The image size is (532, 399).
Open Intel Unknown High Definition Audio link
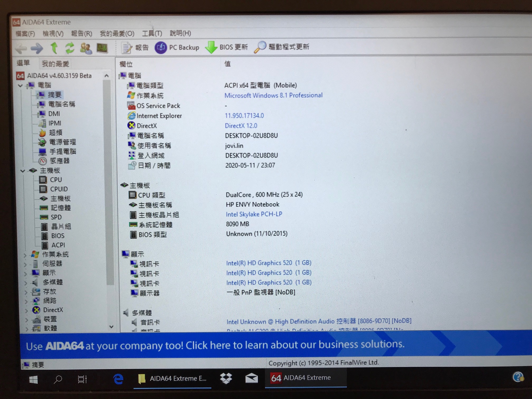click(x=319, y=321)
